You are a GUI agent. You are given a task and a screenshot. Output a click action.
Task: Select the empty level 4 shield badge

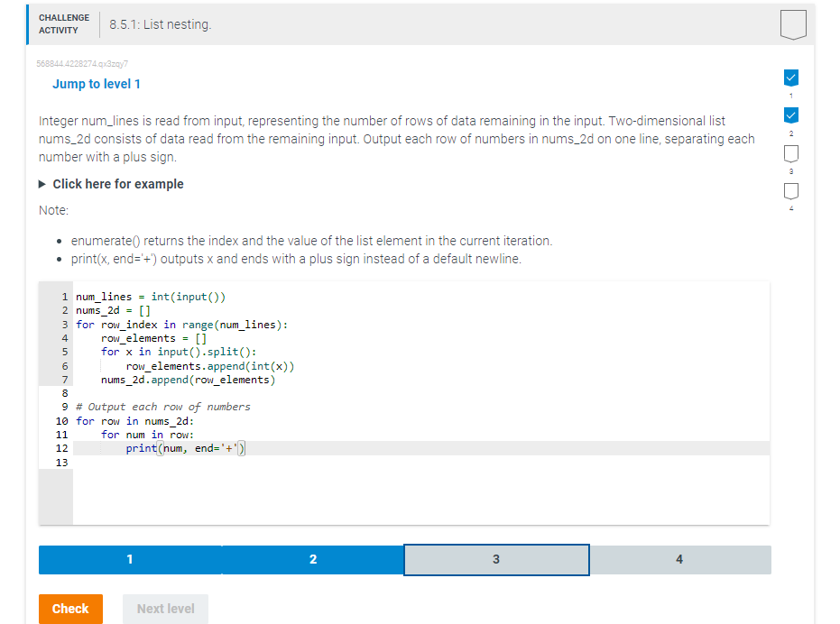[x=791, y=191]
